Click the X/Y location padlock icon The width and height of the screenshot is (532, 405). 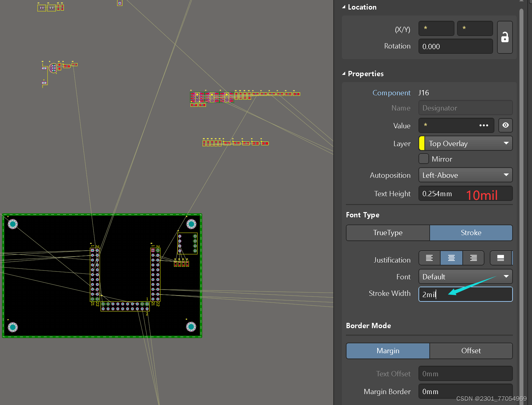505,37
